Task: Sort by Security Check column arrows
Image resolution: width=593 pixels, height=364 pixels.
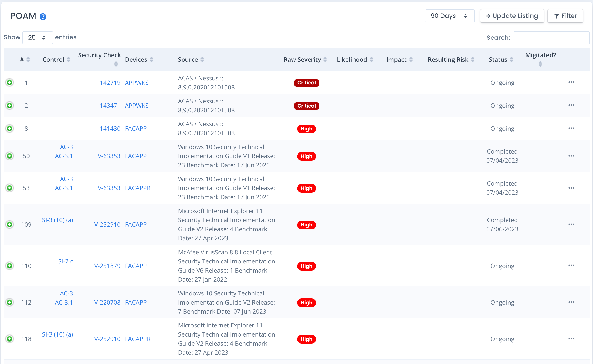Action: click(x=116, y=64)
